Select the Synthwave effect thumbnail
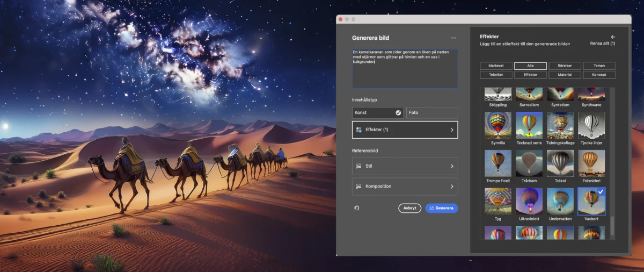Image resolution: width=644 pixels, height=272 pixels. [591, 94]
